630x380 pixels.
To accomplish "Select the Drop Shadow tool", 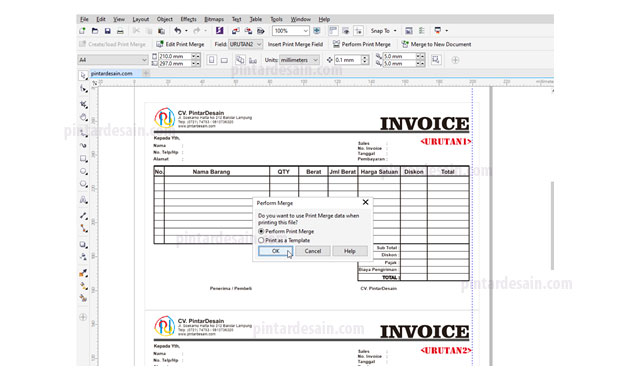I will click(83, 244).
